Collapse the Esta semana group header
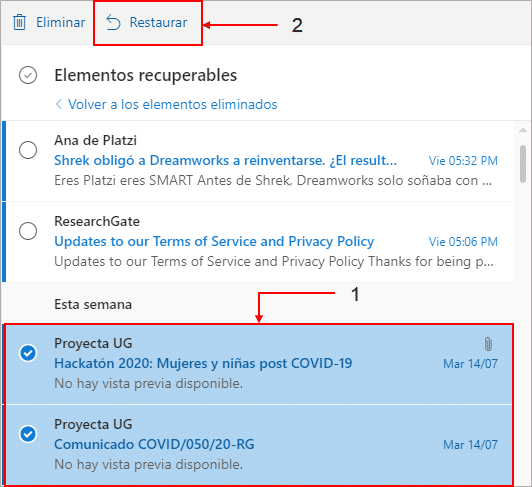This screenshot has height=487, width=532. tap(93, 304)
